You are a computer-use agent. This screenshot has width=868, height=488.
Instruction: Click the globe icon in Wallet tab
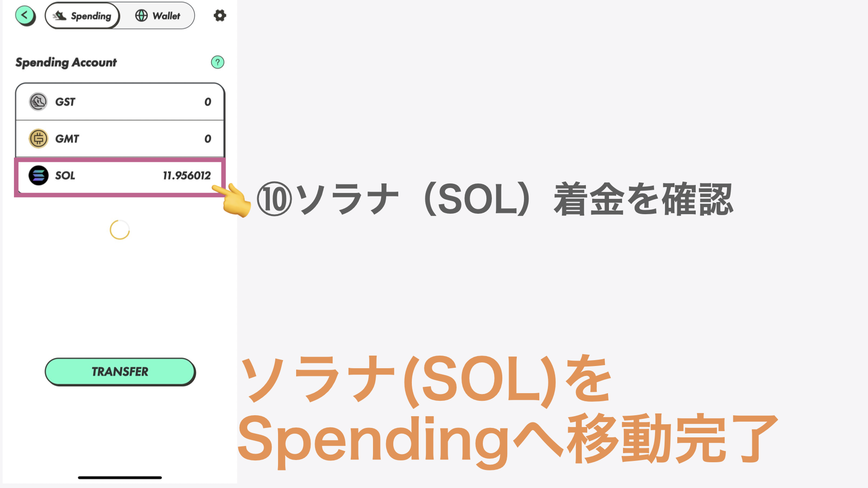[142, 16]
